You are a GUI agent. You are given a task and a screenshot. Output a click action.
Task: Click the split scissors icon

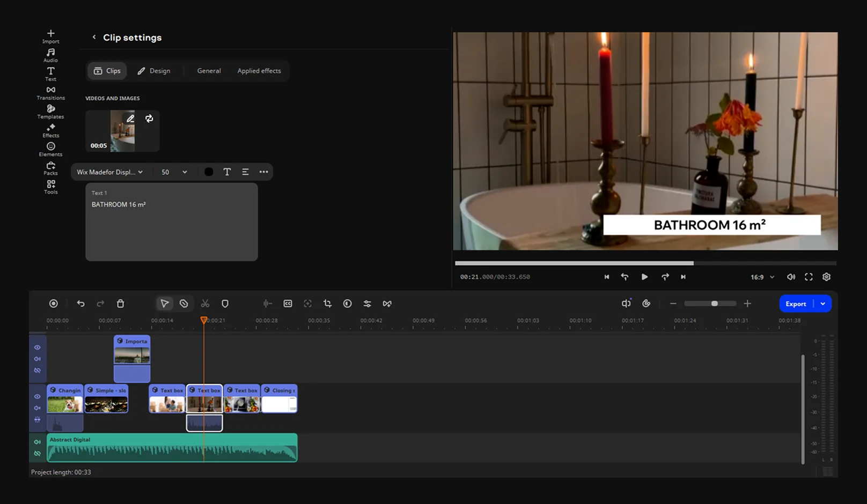tap(205, 303)
